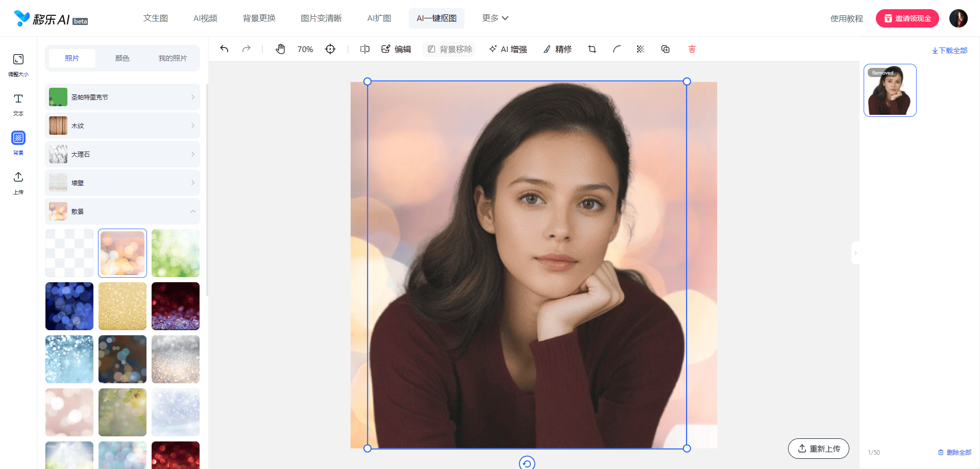
Task: Open the 更多 dropdown menu
Action: tap(495, 18)
